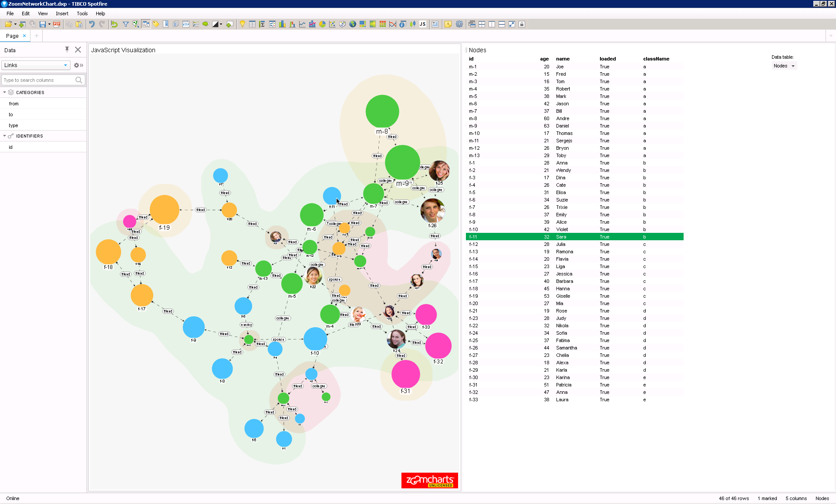Insert a pie chart visualization

click(322, 24)
